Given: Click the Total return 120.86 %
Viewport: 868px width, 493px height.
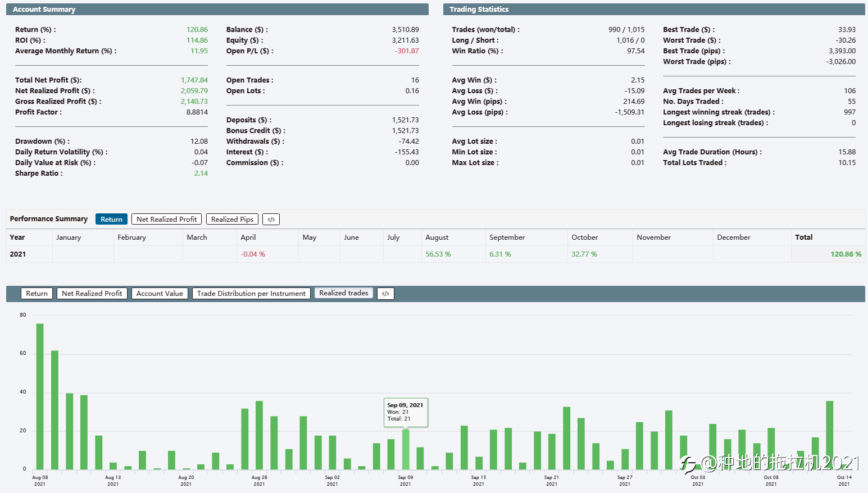Looking at the screenshot, I should coord(846,254).
